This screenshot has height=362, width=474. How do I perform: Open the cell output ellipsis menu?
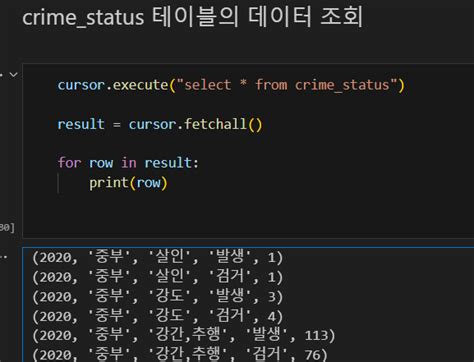coord(3,257)
